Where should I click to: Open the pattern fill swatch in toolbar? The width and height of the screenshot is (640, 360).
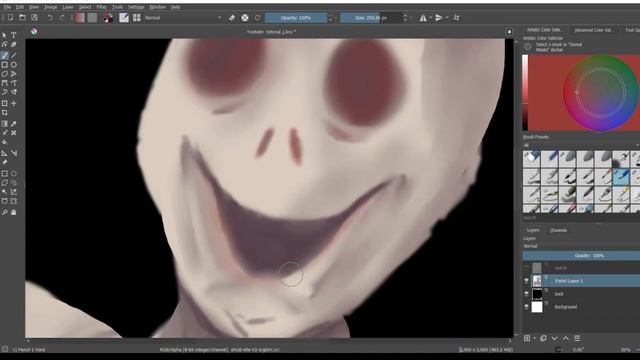92,18
